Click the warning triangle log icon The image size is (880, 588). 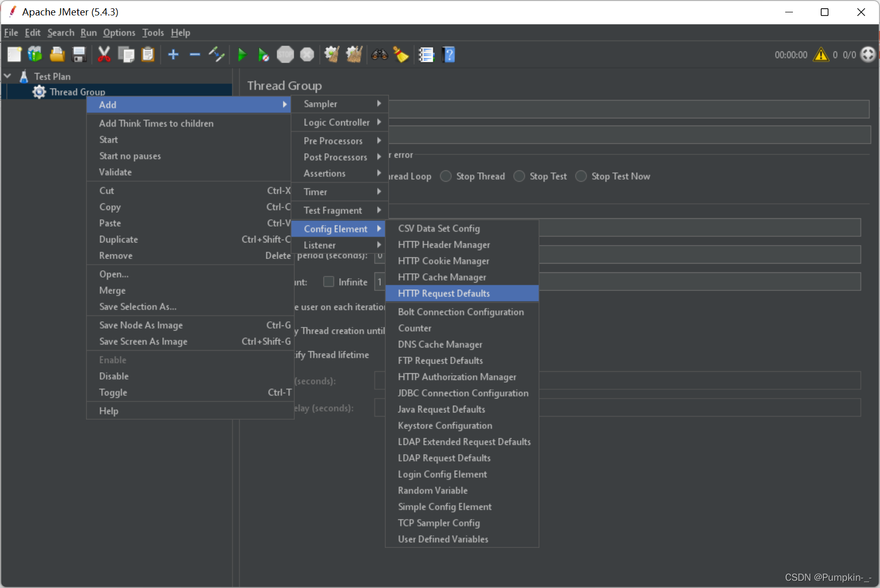[821, 54]
